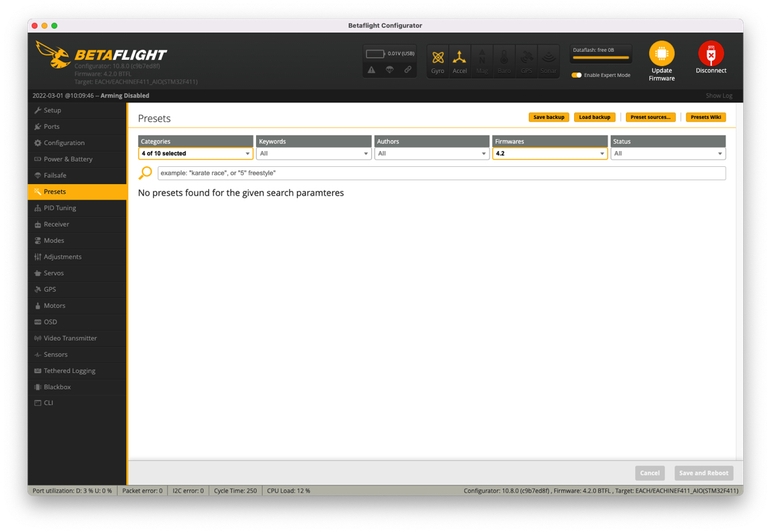This screenshot has width=771, height=532.
Task: Click the Port utilization status entry
Action: [x=72, y=491]
